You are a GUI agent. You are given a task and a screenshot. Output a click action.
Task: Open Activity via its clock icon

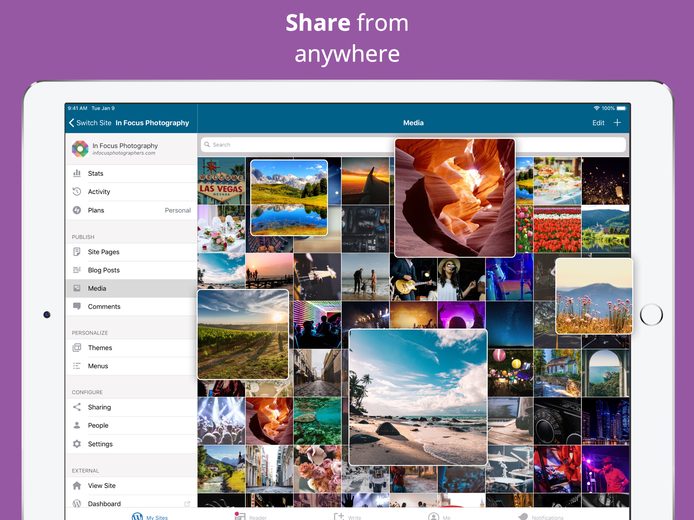[x=77, y=192]
